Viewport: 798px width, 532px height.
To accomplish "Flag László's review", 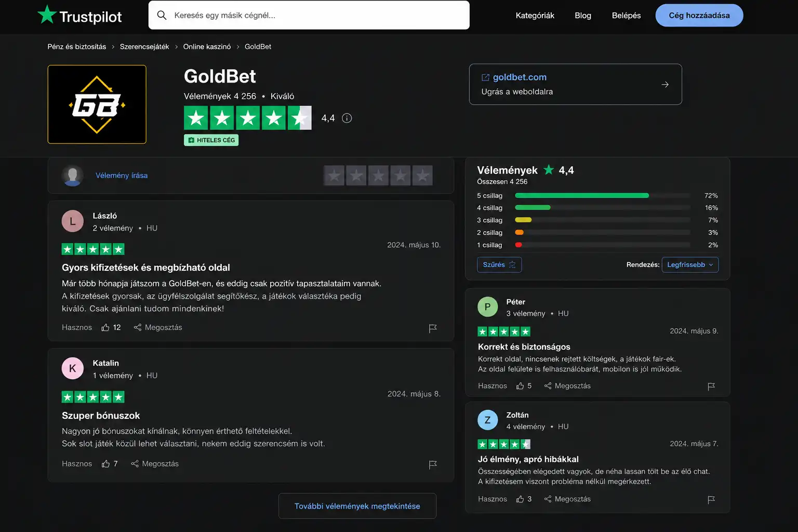I will coord(433,328).
